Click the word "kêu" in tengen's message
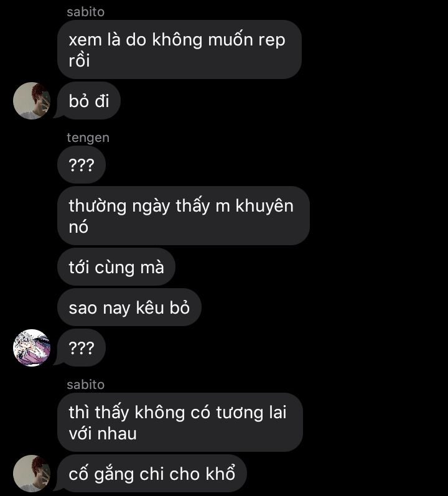 pyautogui.click(x=150, y=307)
